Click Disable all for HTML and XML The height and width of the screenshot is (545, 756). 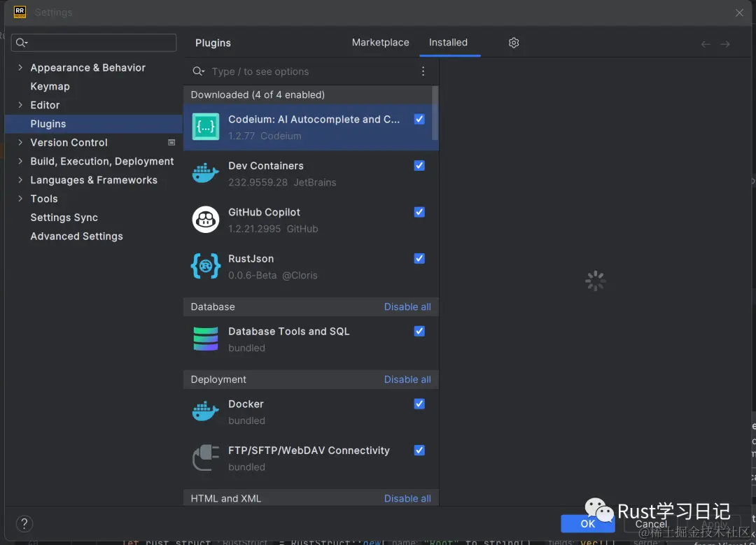[x=407, y=498]
